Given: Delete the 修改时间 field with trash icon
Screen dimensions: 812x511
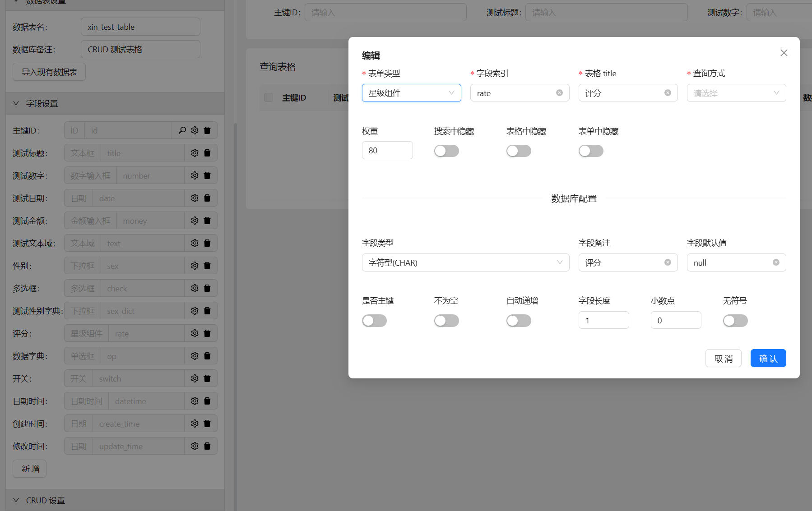Looking at the screenshot, I should (207, 446).
